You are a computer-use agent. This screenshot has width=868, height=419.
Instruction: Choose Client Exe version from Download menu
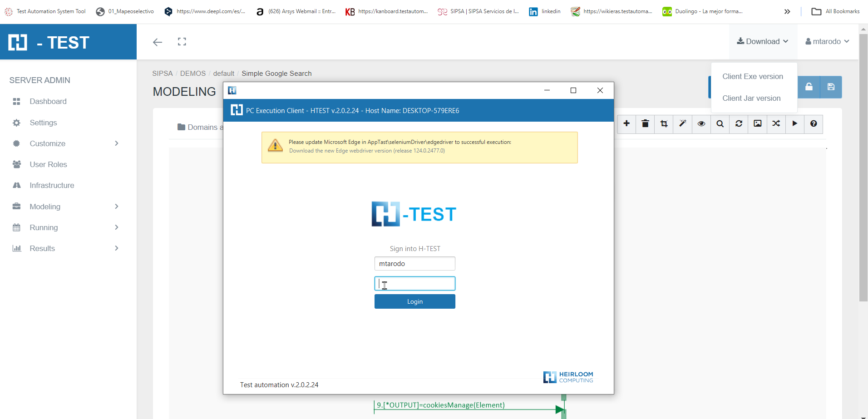click(x=752, y=76)
